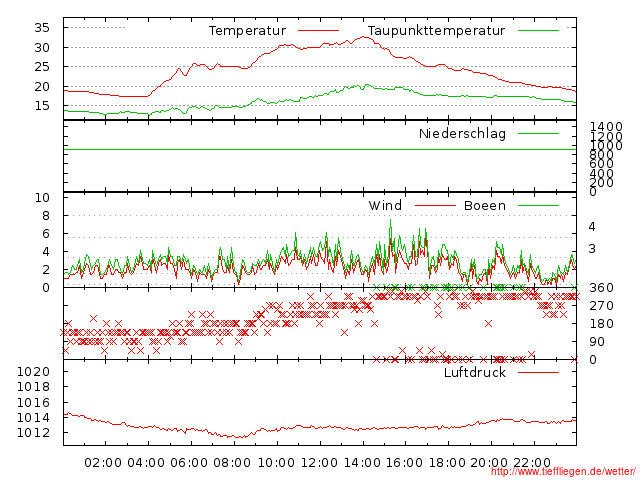Click the 90 wind direction axis label

597,342
